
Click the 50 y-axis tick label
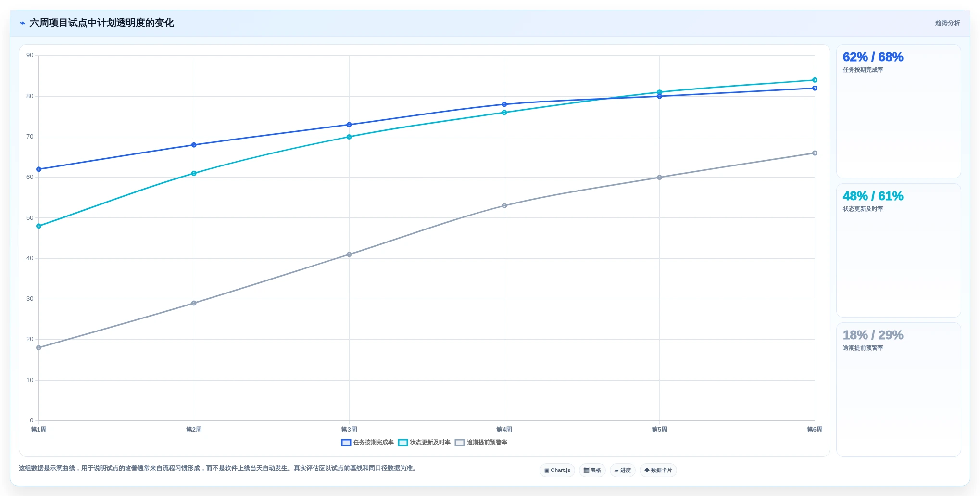(x=30, y=218)
